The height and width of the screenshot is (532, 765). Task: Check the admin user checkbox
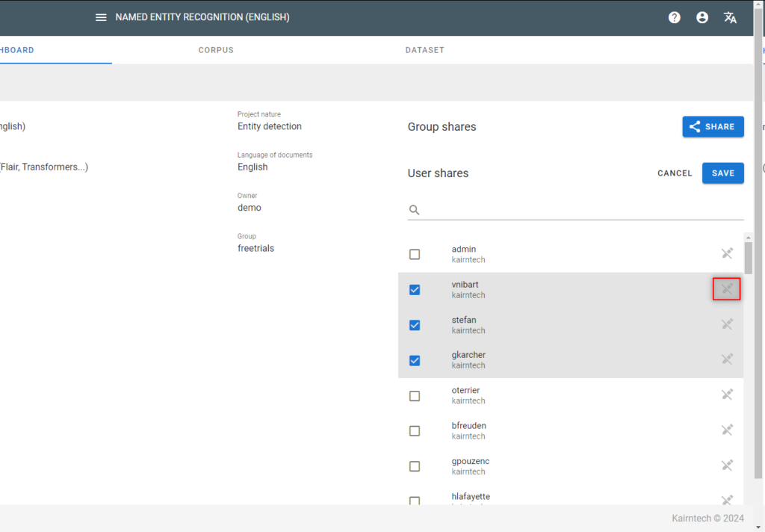tap(415, 254)
